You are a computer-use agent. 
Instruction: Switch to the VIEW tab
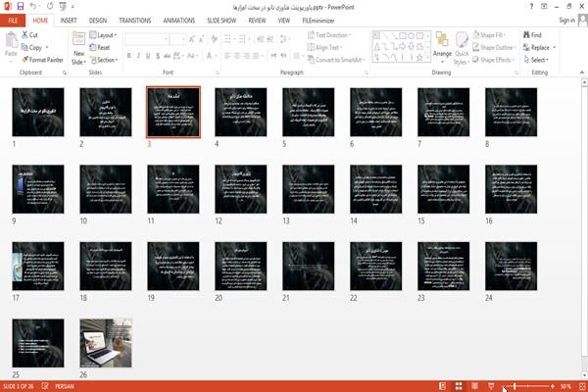pyautogui.click(x=284, y=21)
